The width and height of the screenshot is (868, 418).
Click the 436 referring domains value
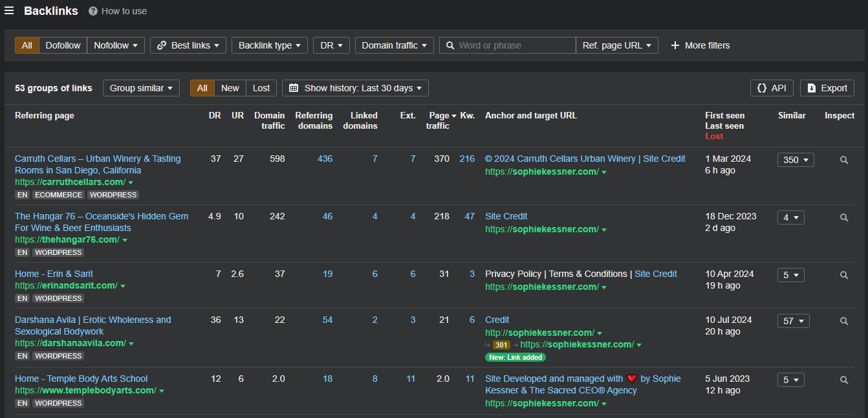pyautogui.click(x=325, y=159)
